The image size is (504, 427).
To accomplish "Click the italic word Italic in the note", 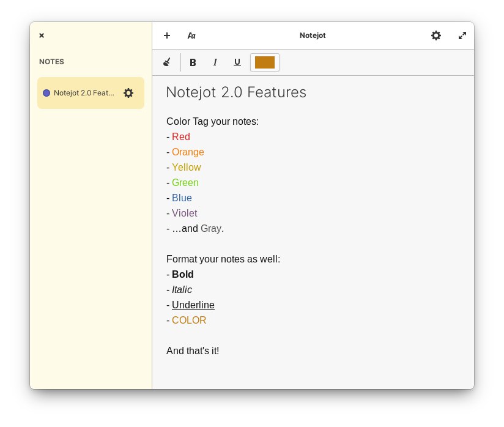I will click(x=182, y=290).
